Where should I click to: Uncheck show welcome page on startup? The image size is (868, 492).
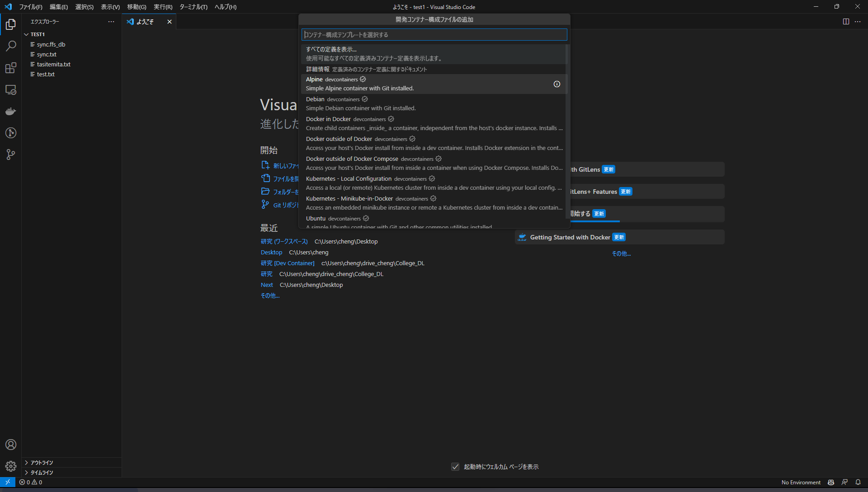[x=455, y=467]
